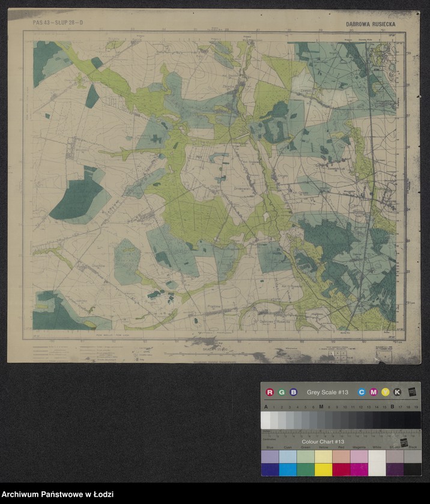Image resolution: width=430 pixels, height=504 pixels.
Task: Click the large dark green forest on left
Action: point(78,198)
